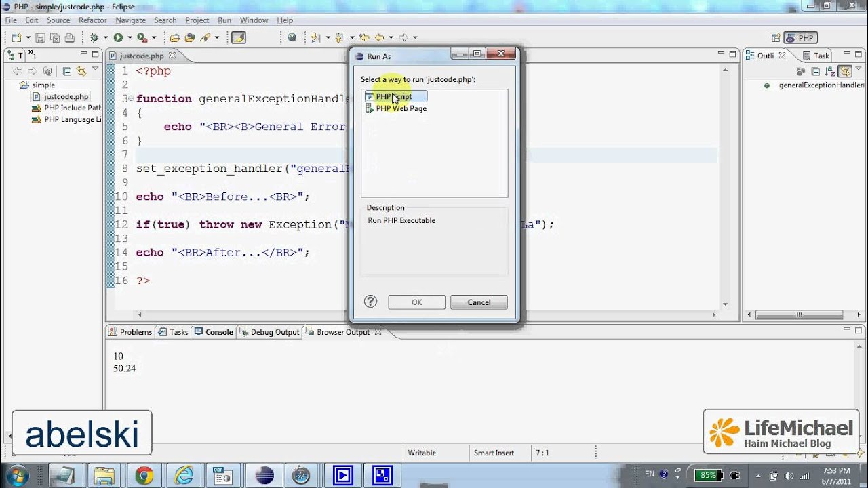
Task: Click the Open Perspective icon
Action: pos(775,38)
